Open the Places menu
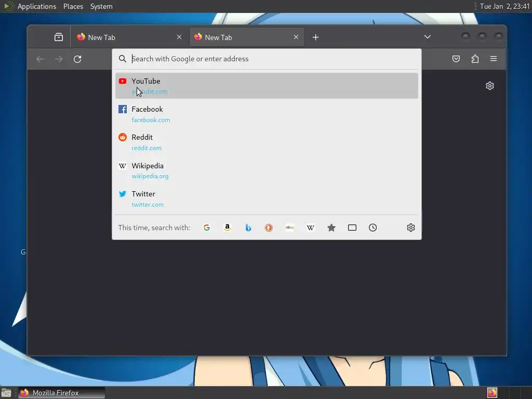 pyautogui.click(x=73, y=6)
